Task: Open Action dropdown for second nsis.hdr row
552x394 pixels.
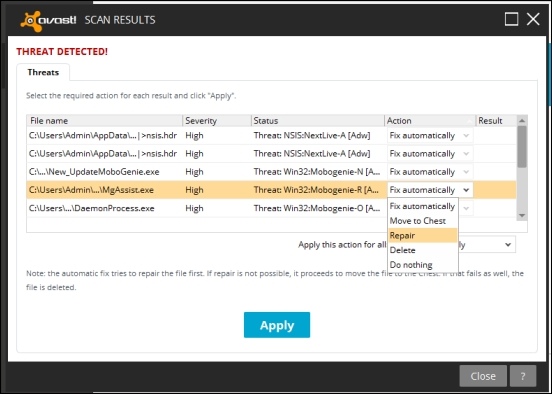Action: coord(430,154)
